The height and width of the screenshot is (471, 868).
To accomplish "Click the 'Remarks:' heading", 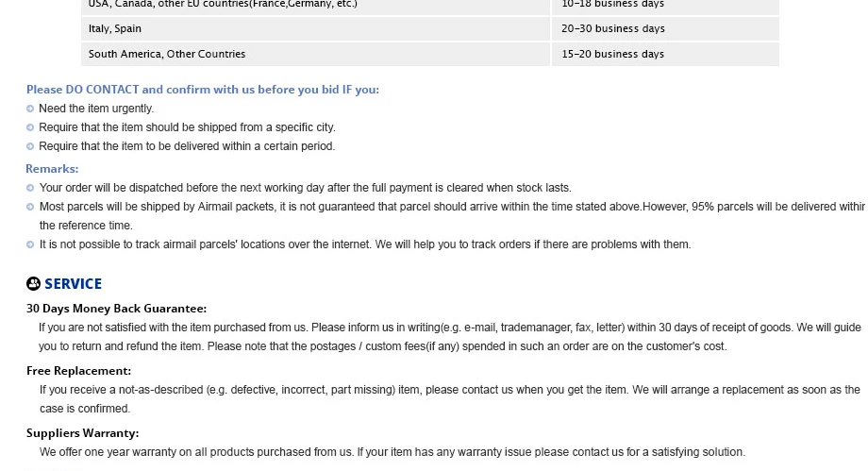I will pos(52,169).
